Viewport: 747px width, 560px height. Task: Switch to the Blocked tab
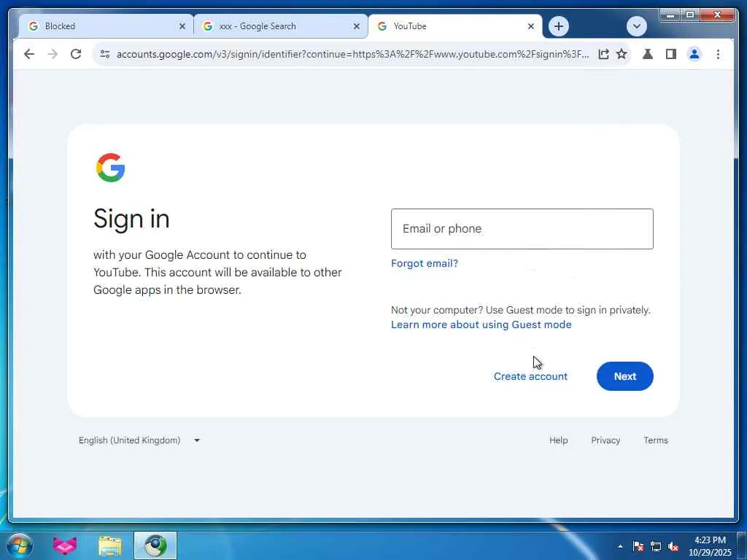[x=105, y=26]
